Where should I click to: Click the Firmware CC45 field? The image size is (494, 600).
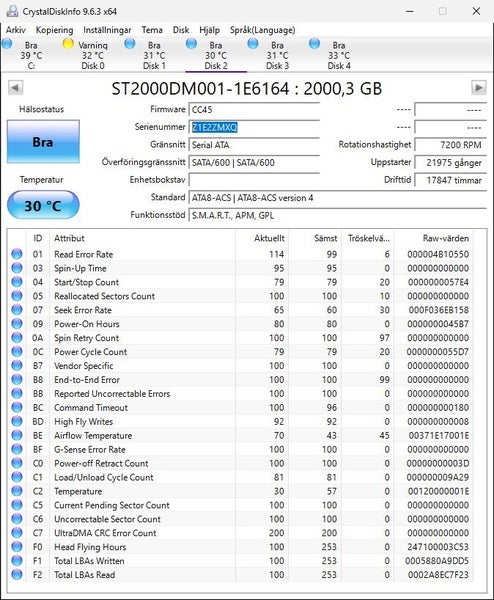254,110
